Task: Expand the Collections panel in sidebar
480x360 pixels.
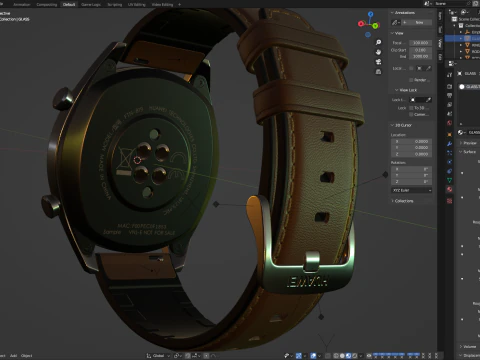Action: [392, 201]
